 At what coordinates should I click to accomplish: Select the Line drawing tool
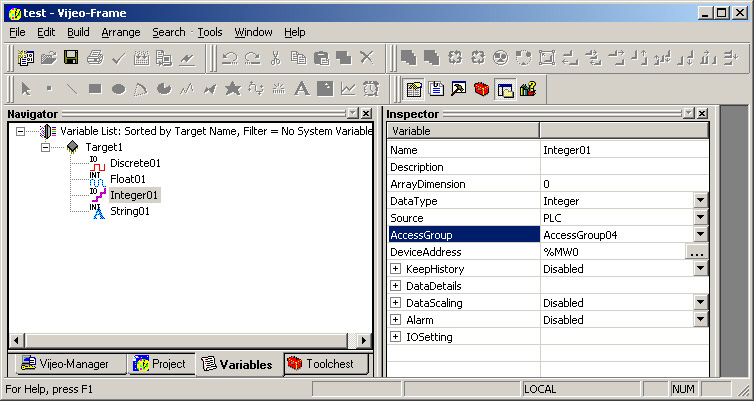[72, 89]
